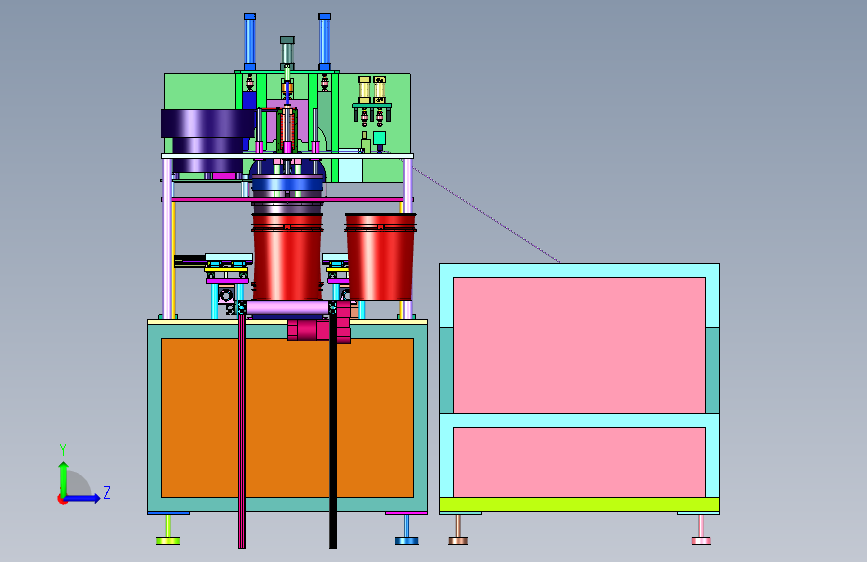Select the upper pink panel of right cabinet
The image size is (867, 562).
[x=579, y=345]
